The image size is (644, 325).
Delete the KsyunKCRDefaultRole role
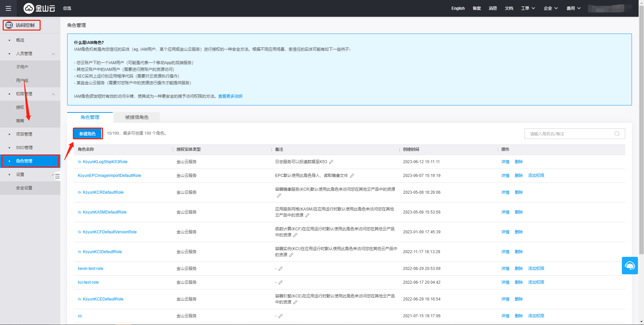pyautogui.click(x=519, y=192)
